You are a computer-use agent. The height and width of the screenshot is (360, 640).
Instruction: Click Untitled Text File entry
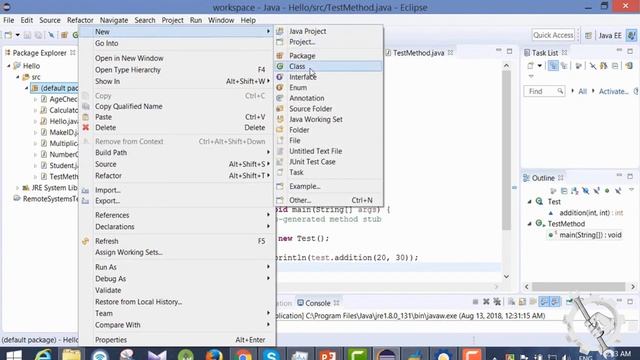point(329,151)
